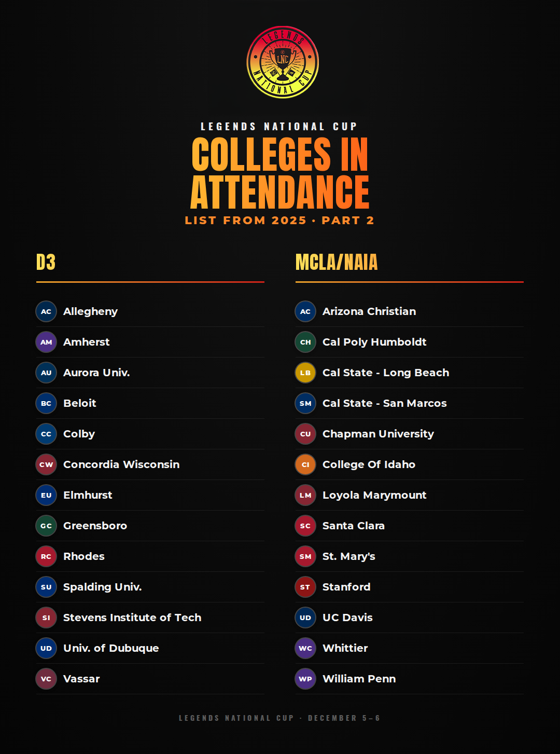
Task: Select the orange CI College of Idaho badge
Action: [305, 464]
